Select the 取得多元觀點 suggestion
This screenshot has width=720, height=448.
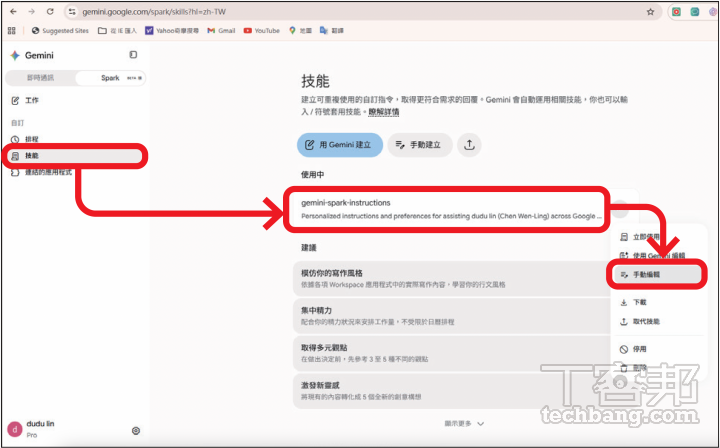point(452,353)
